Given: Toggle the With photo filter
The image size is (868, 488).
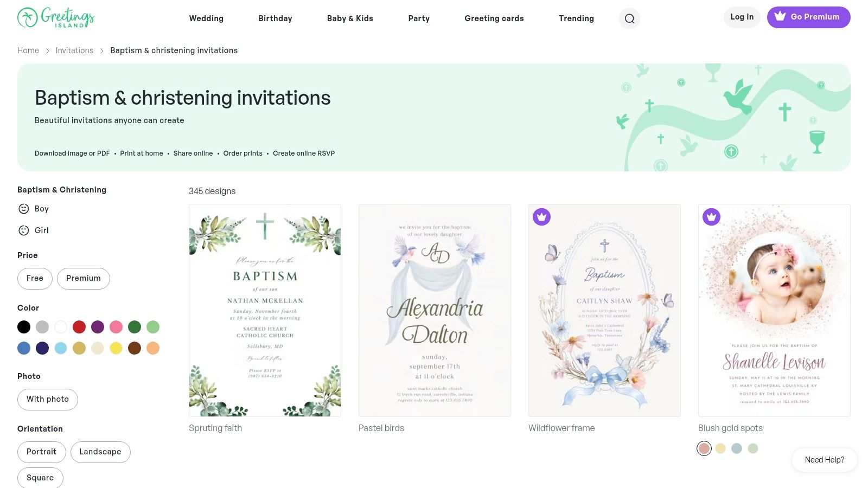Looking at the screenshot, I should (x=48, y=399).
